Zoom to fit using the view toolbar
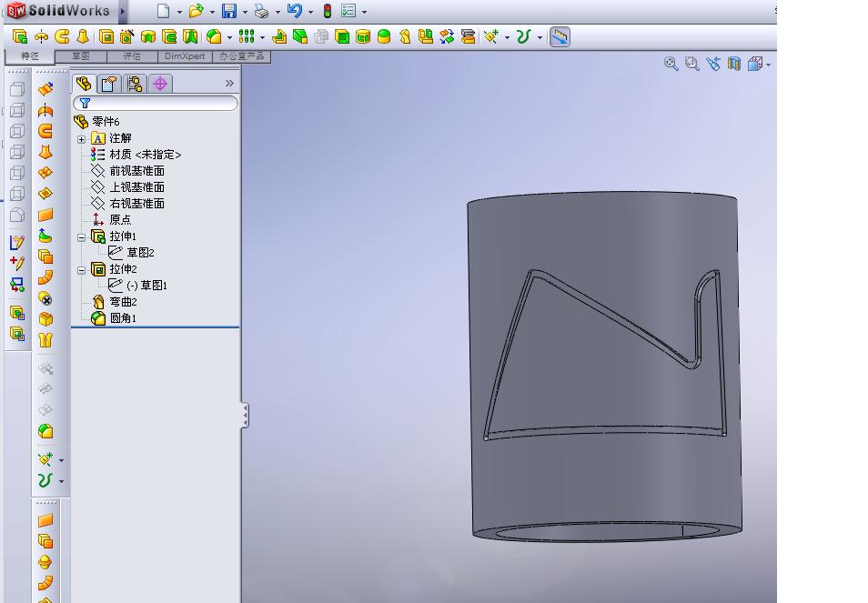 (x=671, y=65)
